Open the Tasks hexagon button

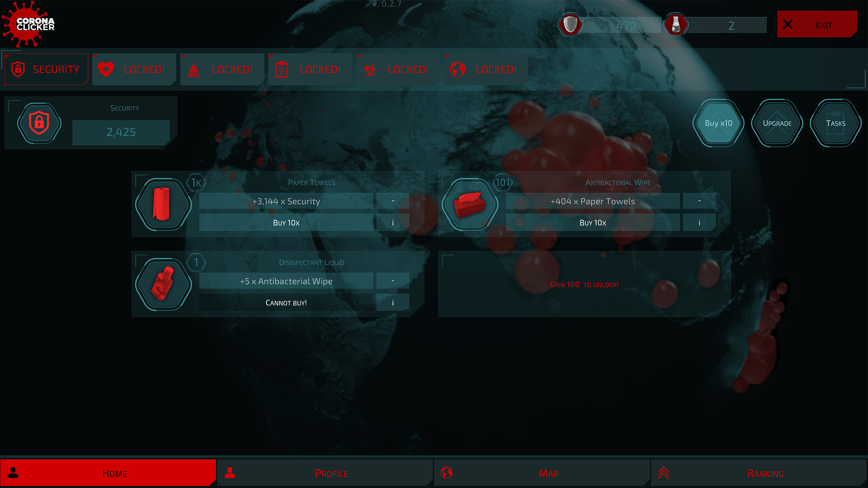(835, 123)
